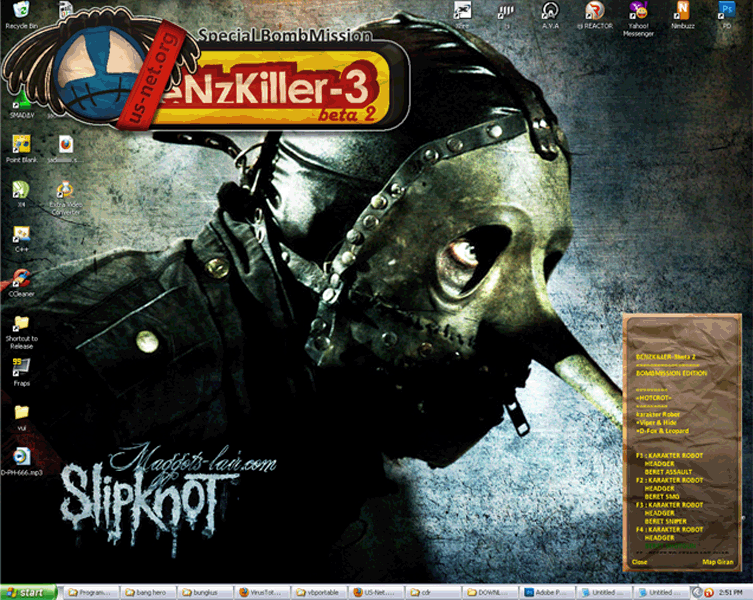
Task: Open the Photoshop PD desktop shortcut
Action: [x=727, y=14]
